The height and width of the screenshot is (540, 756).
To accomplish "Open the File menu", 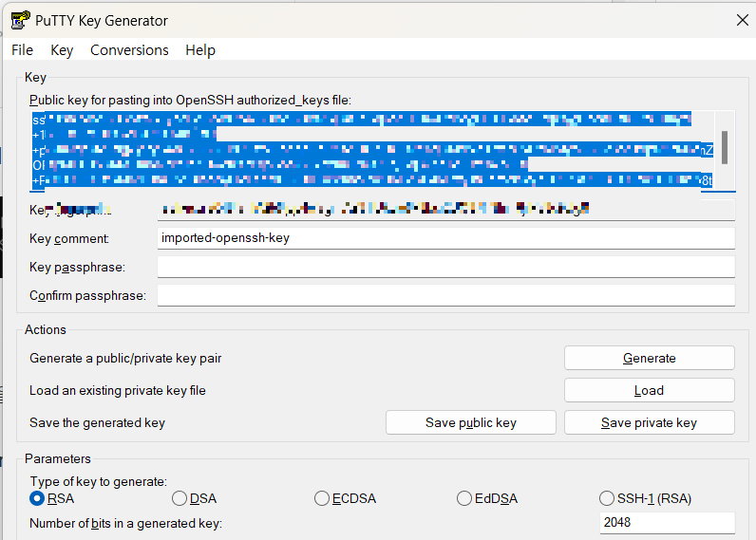I will click(x=22, y=50).
